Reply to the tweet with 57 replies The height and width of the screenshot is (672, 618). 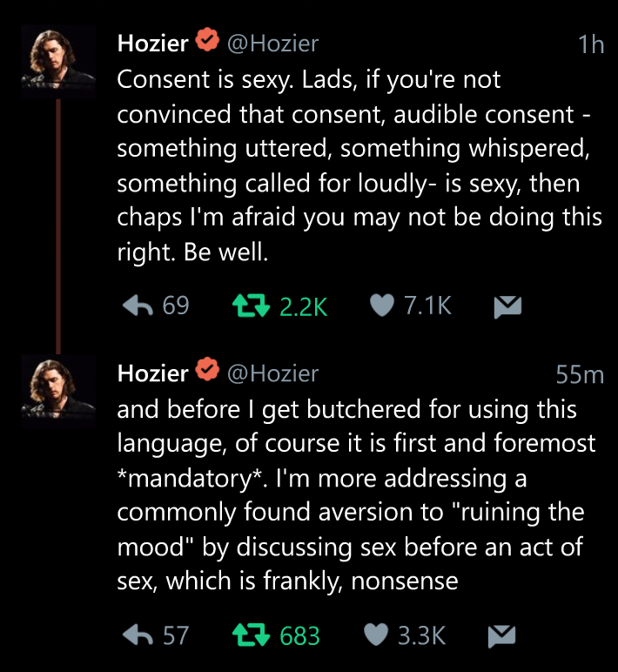pos(139,635)
